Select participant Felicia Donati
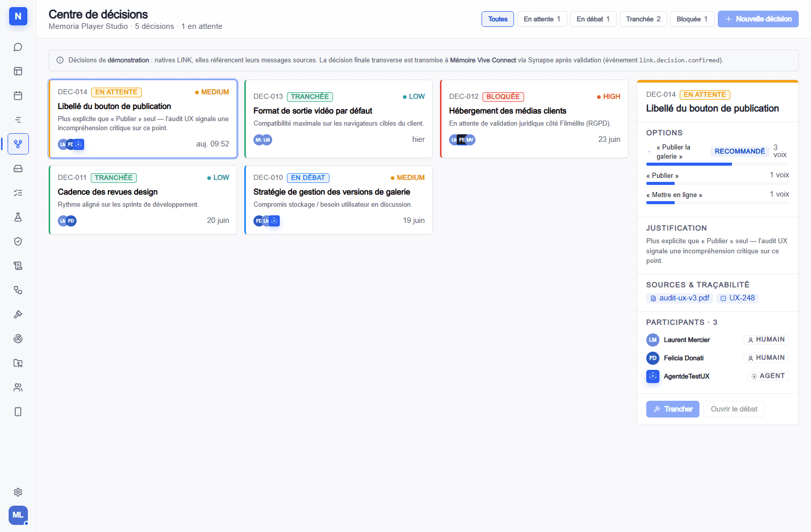The height and width of the screenshot is (532, 811). [x=717, y=358]
